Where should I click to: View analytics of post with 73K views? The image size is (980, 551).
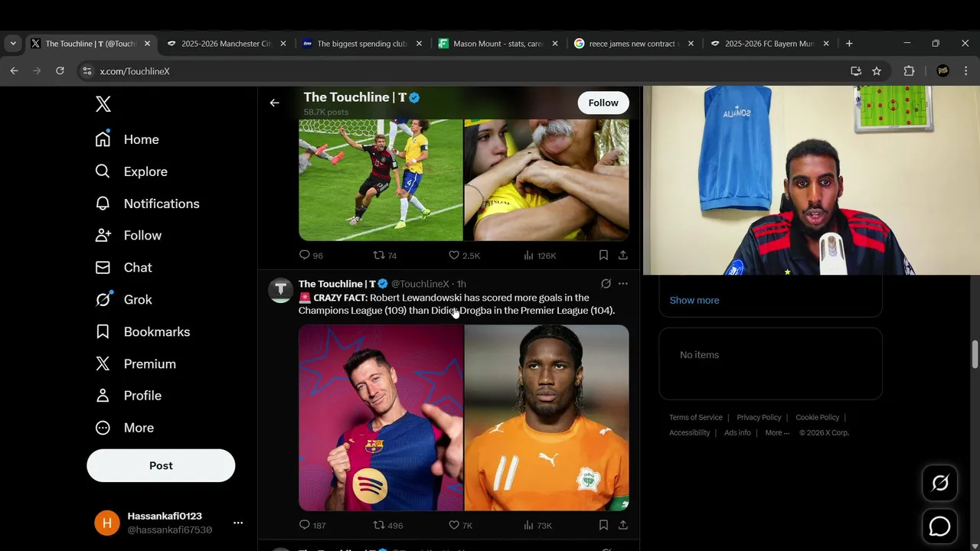tap(537, 525)
